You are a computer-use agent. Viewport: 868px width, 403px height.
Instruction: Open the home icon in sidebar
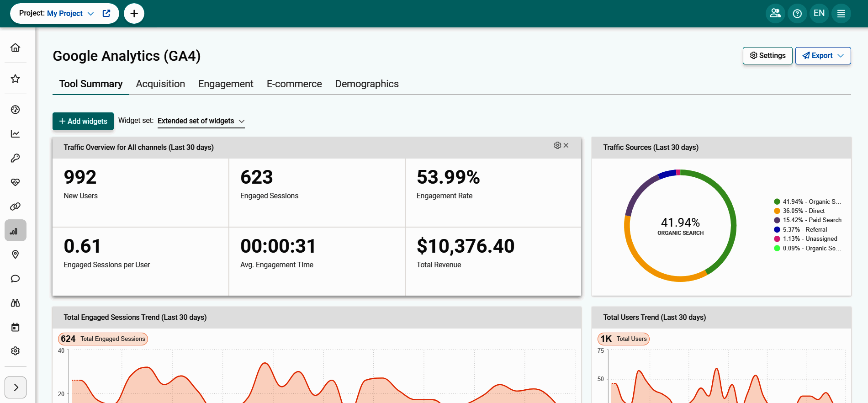[16, 48]
